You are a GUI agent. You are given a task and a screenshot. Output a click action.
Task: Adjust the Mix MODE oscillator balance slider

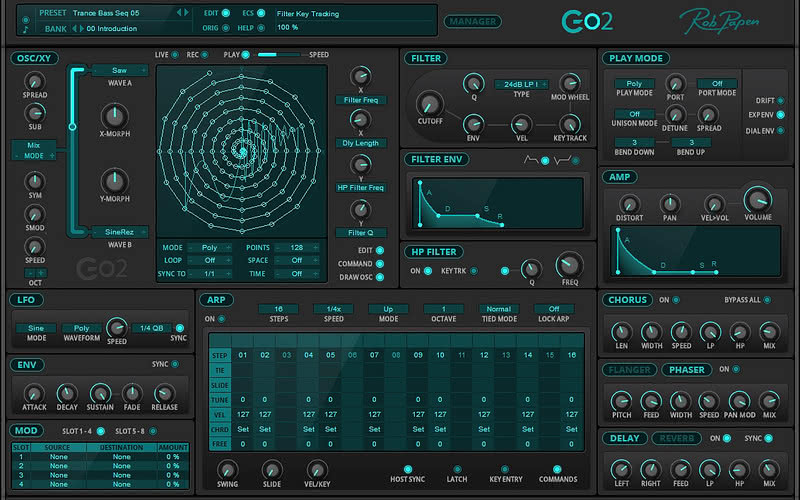[72, 126]
